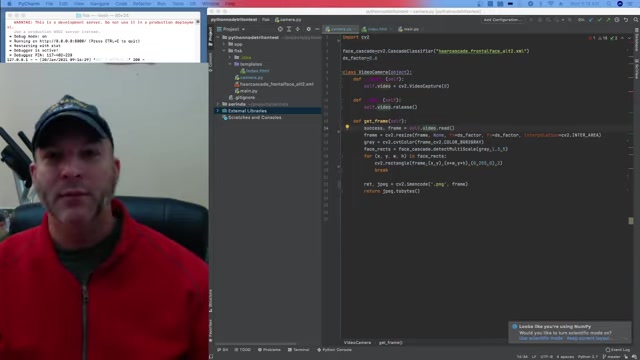Click the Git update project blue arrow icon

[591, 20]
